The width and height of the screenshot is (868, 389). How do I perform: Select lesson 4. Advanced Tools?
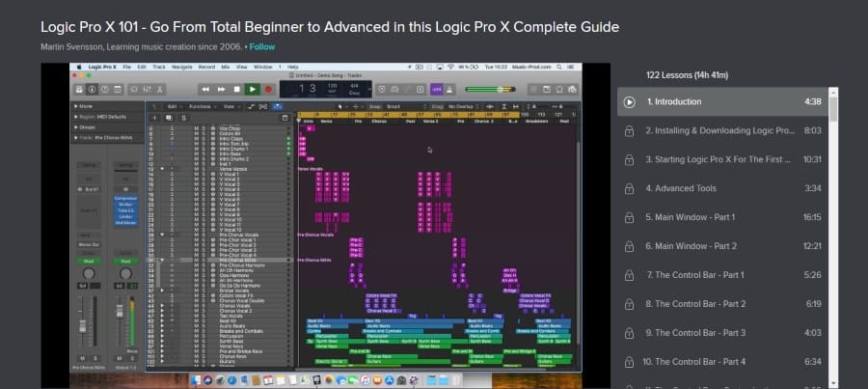point(723,188)
